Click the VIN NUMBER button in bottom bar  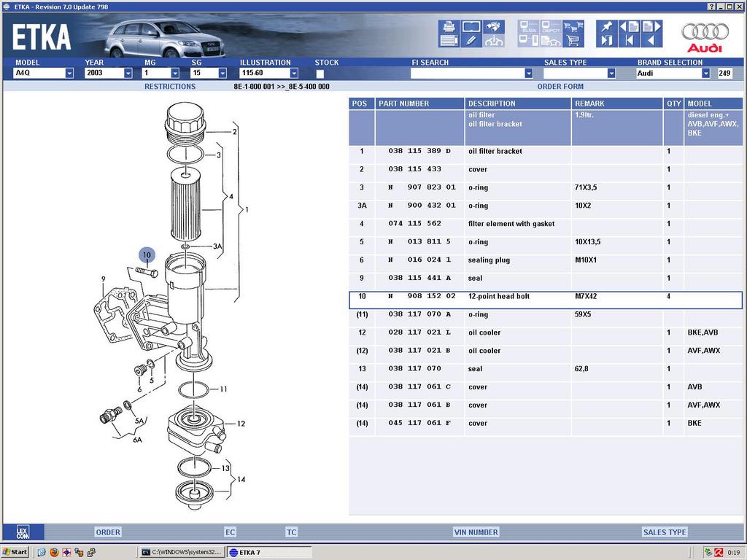(476, 532)
